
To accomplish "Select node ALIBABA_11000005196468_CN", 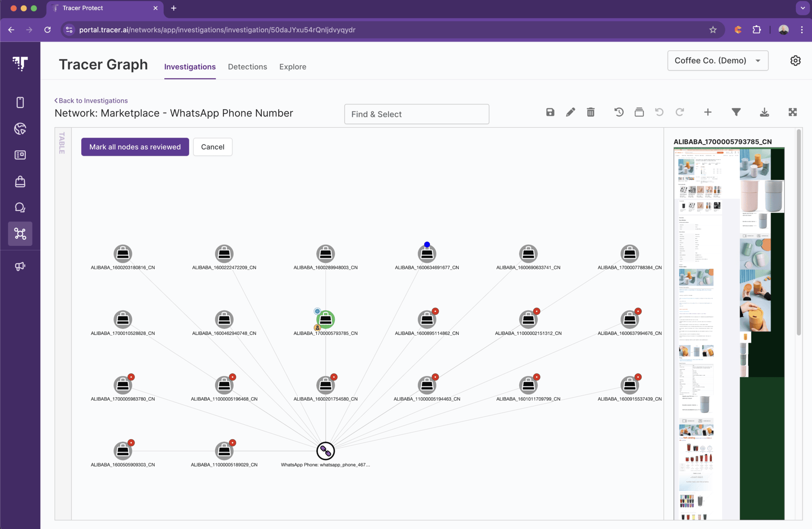I will [x=224, y=385].
